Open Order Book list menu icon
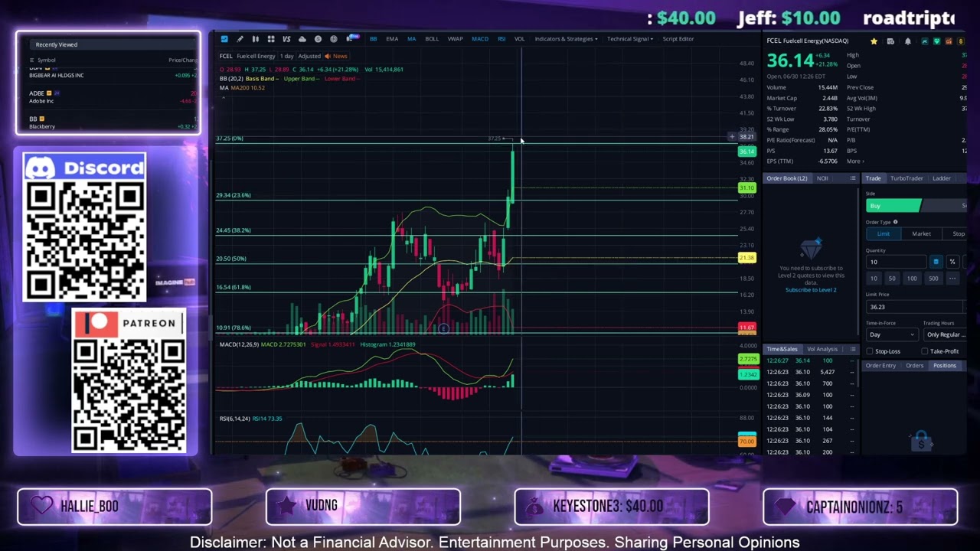 (853, 178)
